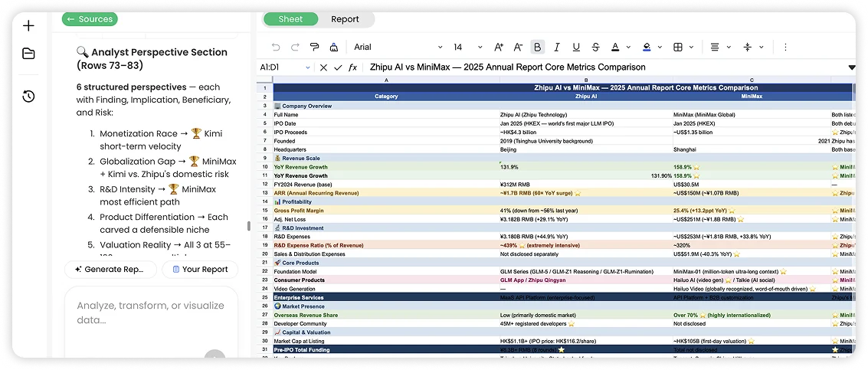Select the Market Cap at Listing cell

386,341
